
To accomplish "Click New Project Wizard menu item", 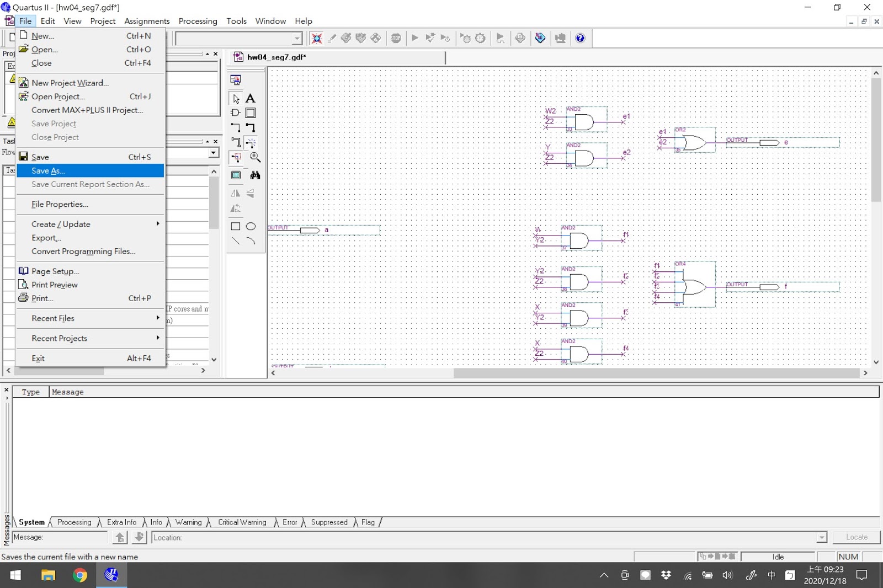I will [x=91, y=83].
